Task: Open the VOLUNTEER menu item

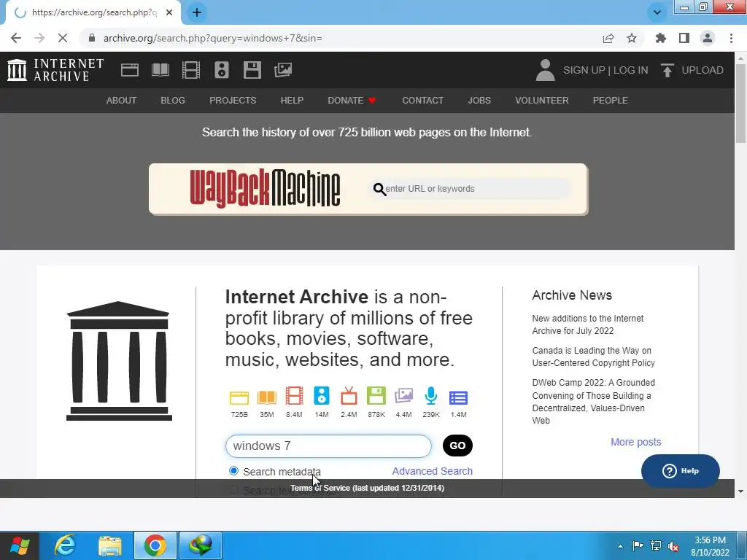Action: point(542,101)
